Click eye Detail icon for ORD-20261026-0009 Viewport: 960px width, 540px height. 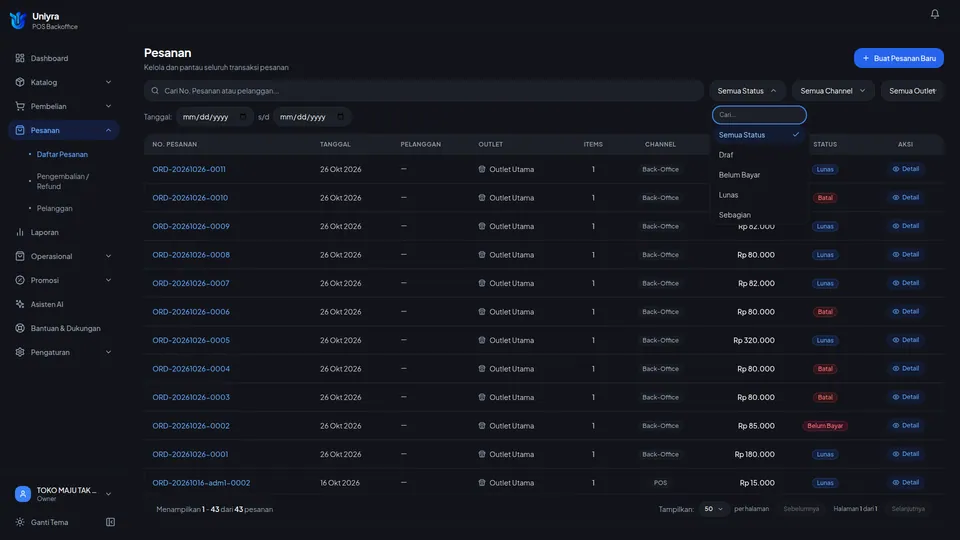pyautogui.click(x=896, y=226)
